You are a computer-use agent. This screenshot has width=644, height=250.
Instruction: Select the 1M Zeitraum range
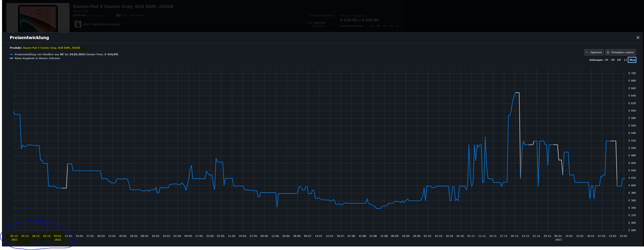(606, 60)
